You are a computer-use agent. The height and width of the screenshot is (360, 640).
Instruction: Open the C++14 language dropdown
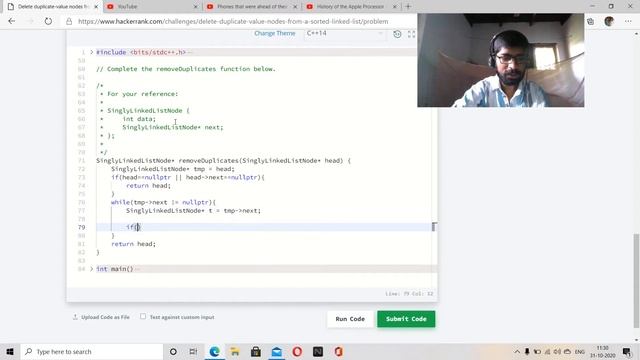(344, 33)
